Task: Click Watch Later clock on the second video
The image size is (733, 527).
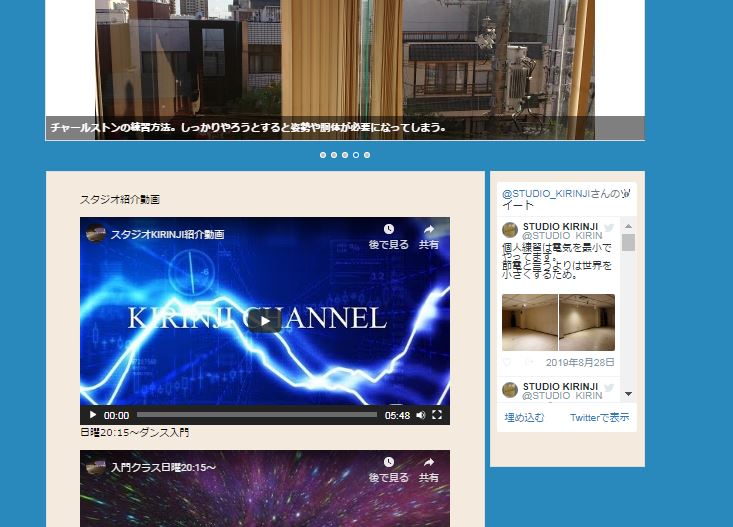Action: point(388,463)
